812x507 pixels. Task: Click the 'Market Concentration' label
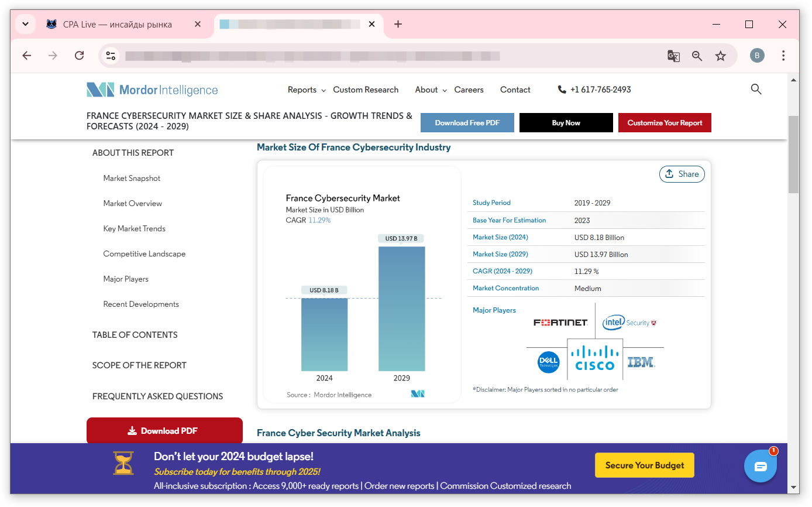pos(505,288)
